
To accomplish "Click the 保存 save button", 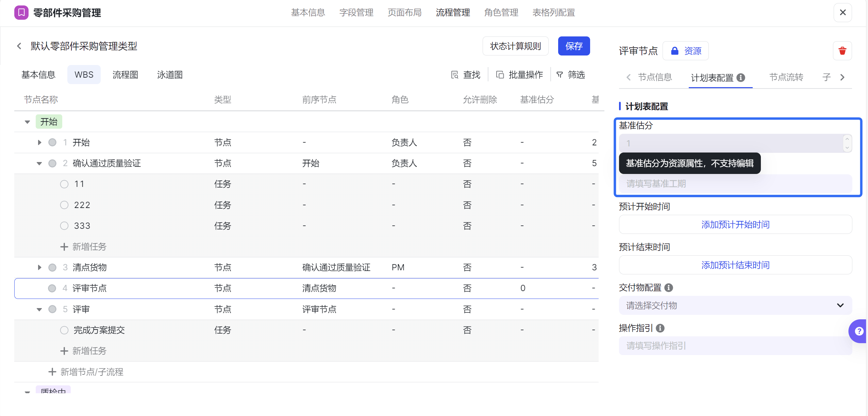I will pos(574,46).
